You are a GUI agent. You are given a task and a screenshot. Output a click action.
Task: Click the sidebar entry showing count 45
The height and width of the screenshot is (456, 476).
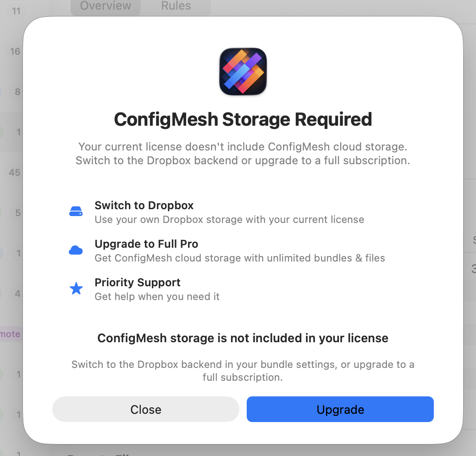coord(14,172)
